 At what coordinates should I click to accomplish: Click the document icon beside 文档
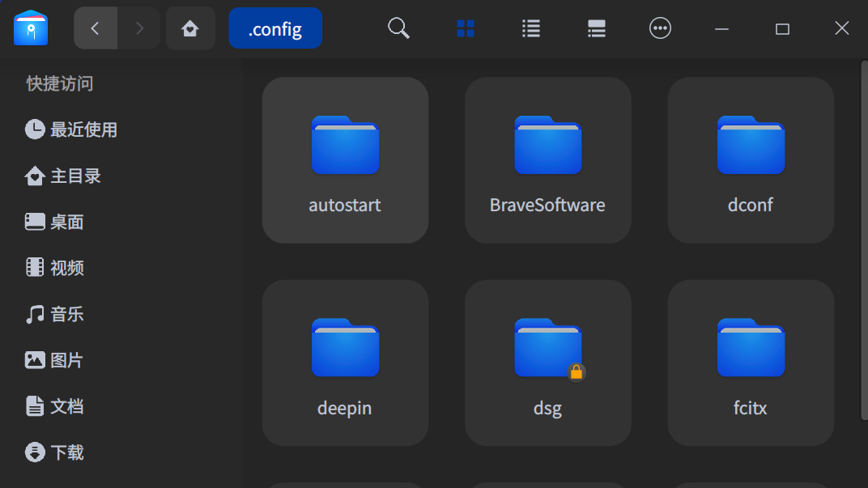click(35, 405)
